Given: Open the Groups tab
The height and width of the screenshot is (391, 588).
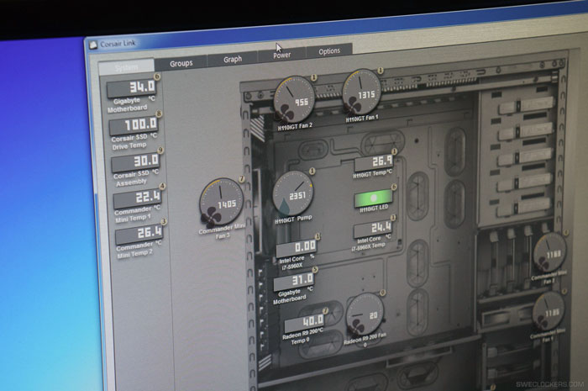Looking at the screenshot, I should 181,63.
